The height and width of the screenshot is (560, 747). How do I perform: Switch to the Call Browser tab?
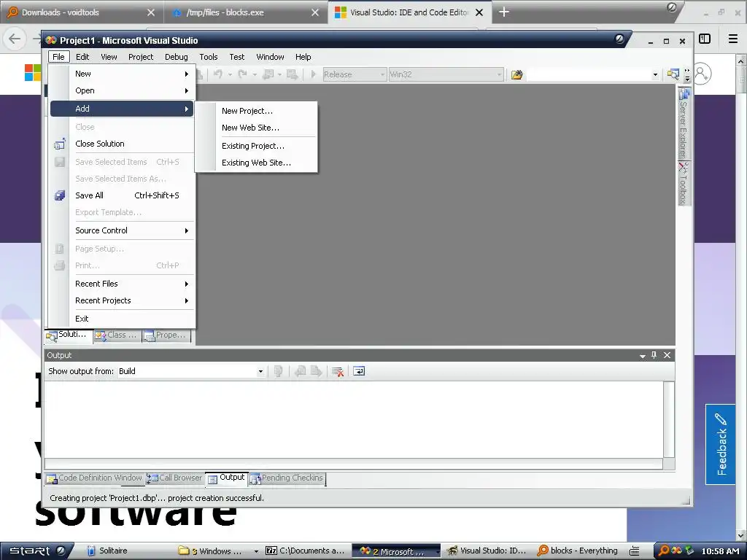click(x=174, y=478)
